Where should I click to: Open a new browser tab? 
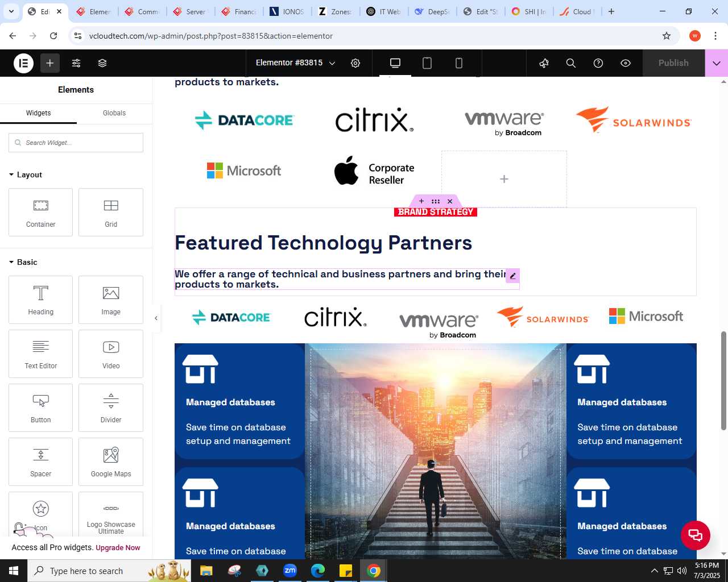[x=611, y=11]
